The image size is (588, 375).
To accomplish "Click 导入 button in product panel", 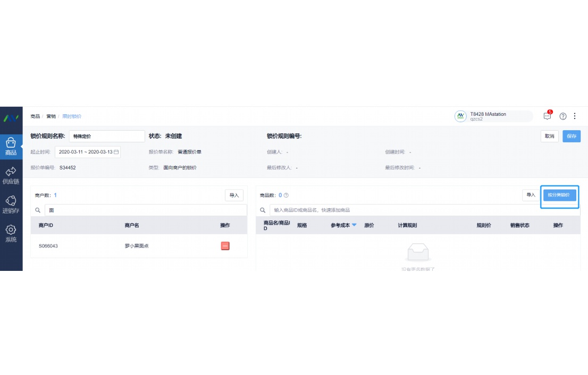I will tap(531, 195).
